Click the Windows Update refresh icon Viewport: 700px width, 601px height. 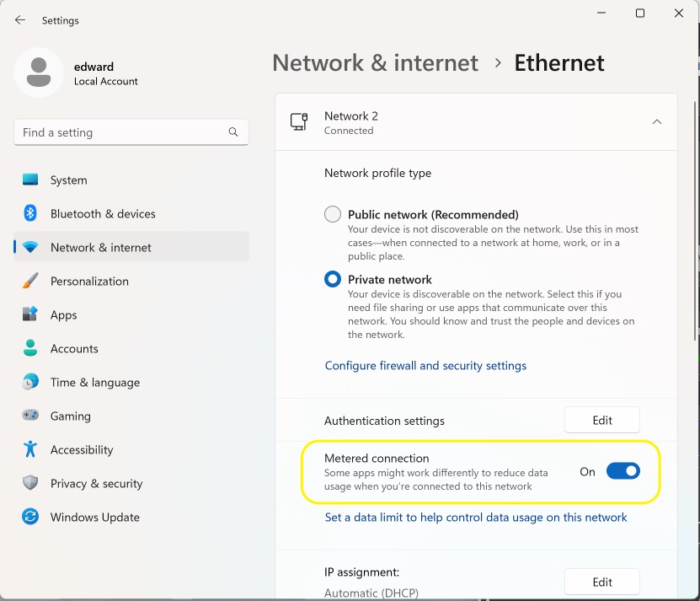click(x=30, y=517)
